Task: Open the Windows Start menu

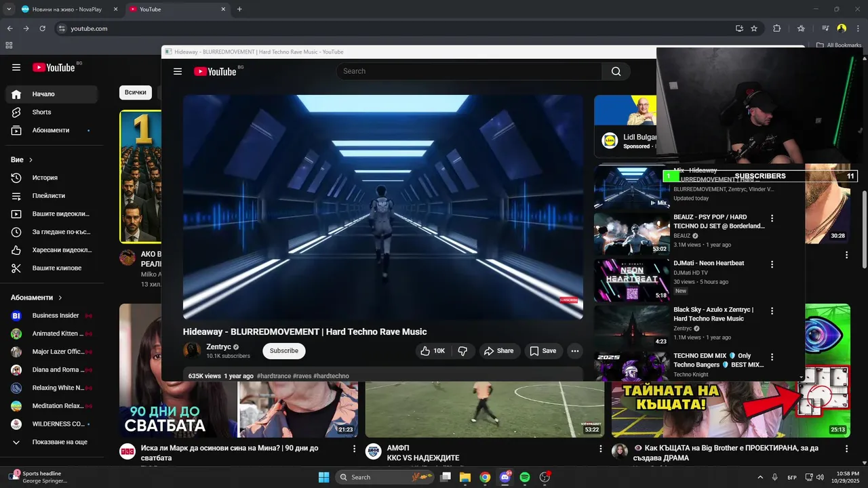Action: pos(323,477)
